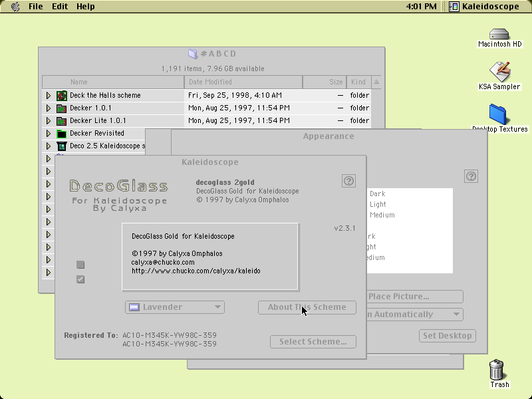Sort by the Kind column header
This screenshot has height=399, width=532.
pos(358,82)
